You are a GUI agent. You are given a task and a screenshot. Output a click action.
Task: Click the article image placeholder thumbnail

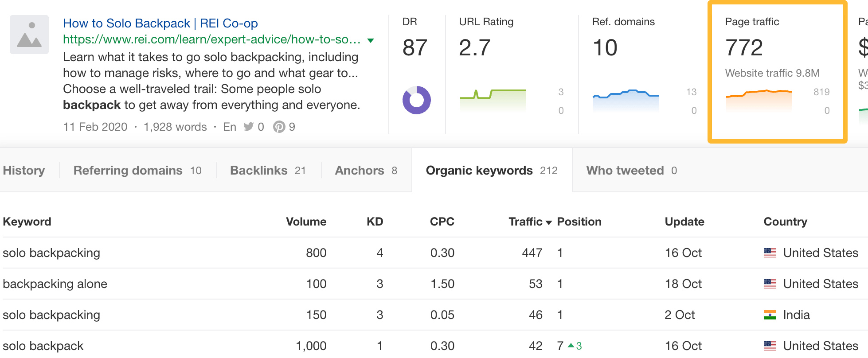[29, 34]
